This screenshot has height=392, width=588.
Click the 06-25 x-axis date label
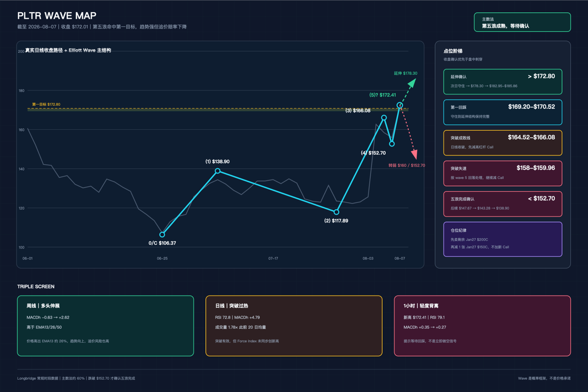(x=162, y=258)
